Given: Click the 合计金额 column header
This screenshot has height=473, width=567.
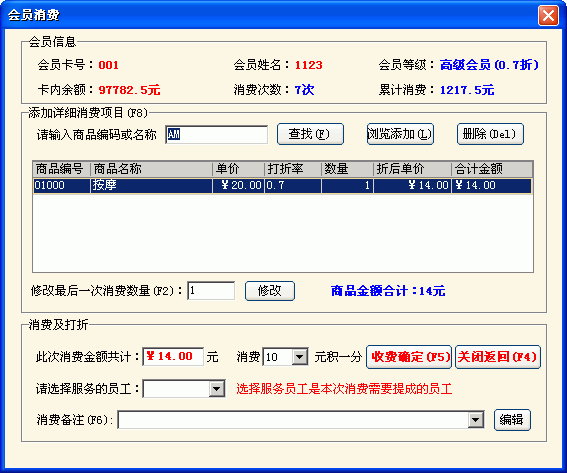Looking at the screenshot, I should click(x=492, y=169).
